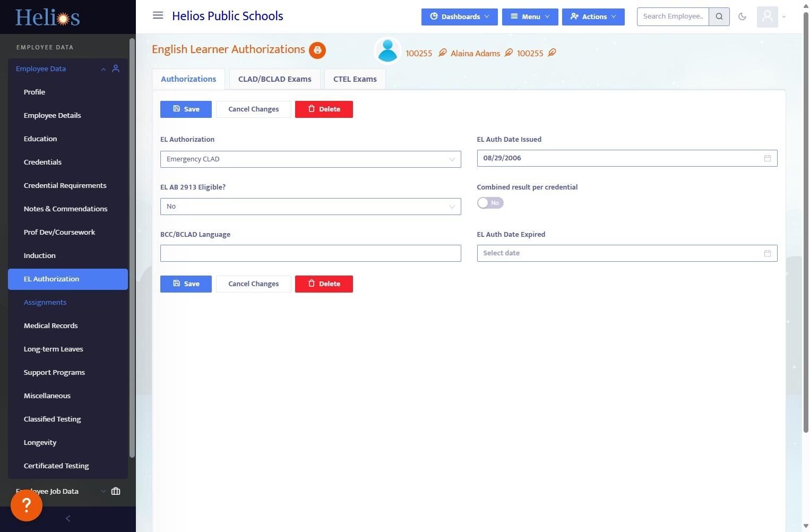Click the BCC/BCLAD Language text field
This screenshot has height=532, width=810.
[311, 253]
